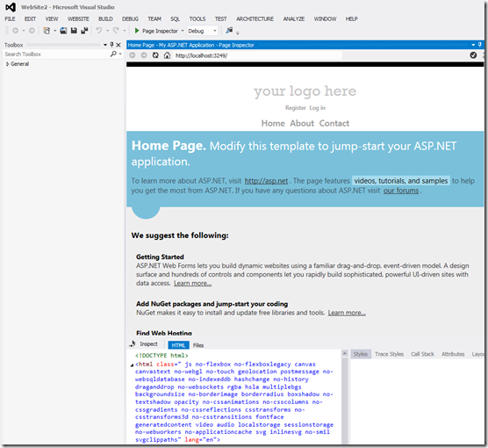The height and width of the screenshot is (448, 488).
Task: Switch to the Trace Styles tab
Action: point(389,354)
